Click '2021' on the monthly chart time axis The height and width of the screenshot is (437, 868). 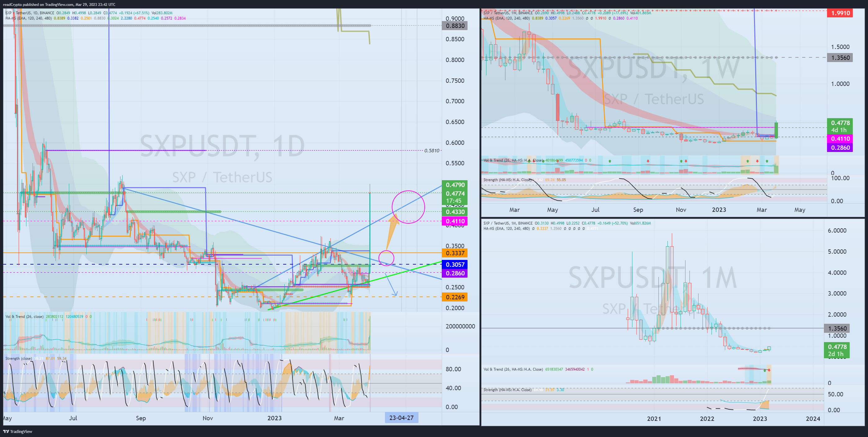point(654,418)
